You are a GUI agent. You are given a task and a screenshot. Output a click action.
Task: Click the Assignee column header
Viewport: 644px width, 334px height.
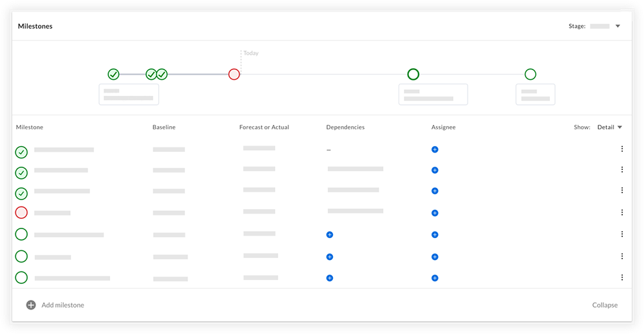pyautogui.click(x=443, y=127)
